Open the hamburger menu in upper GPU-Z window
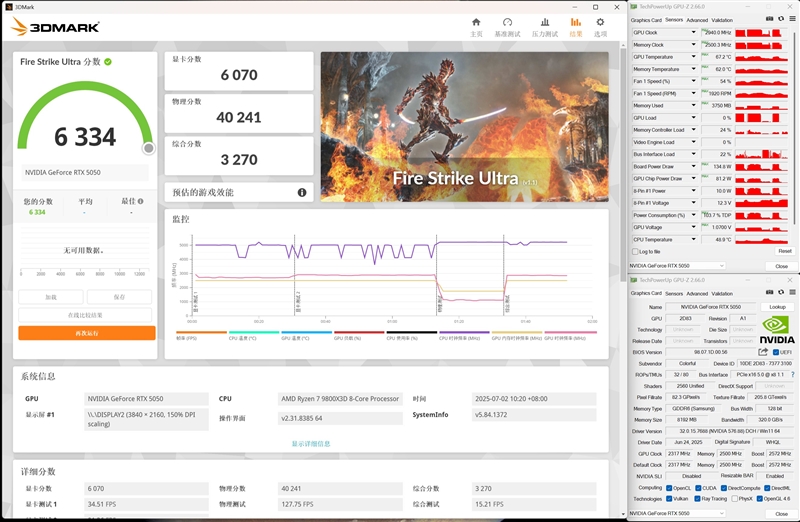This screenshot has width=800, height=522. [792, 19]
